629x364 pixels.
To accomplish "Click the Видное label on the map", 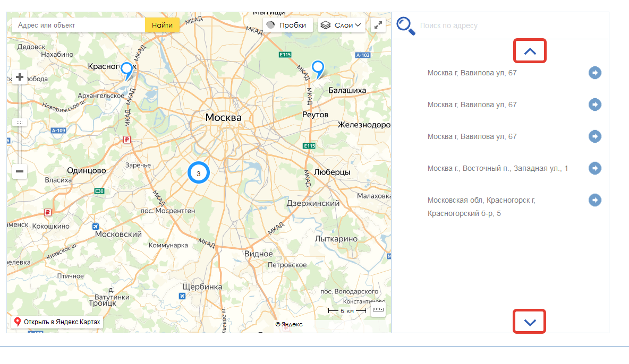I will click(259, 254).
